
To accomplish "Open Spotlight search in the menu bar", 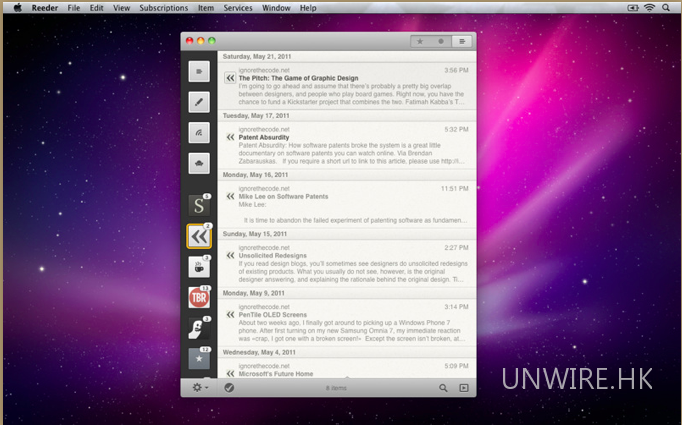I will 666,7.
